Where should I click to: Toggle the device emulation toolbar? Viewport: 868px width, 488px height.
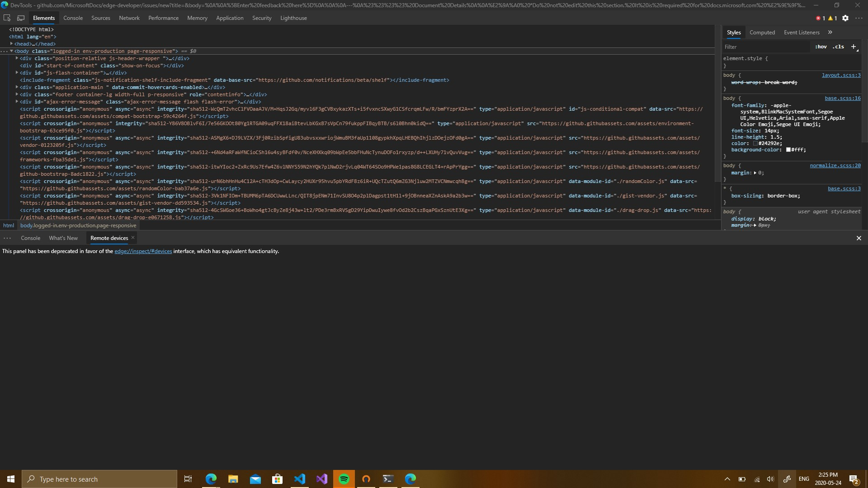[x=20, y=18]
